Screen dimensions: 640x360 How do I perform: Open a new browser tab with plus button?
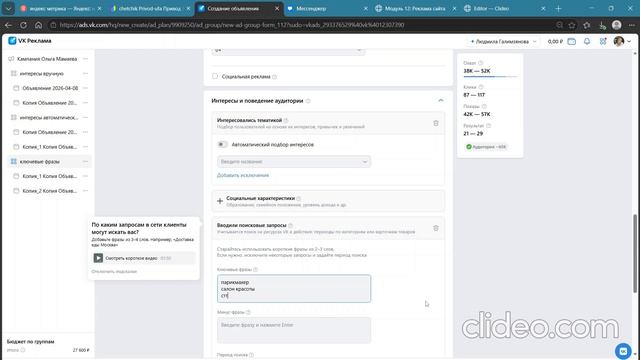pos(558,9)
